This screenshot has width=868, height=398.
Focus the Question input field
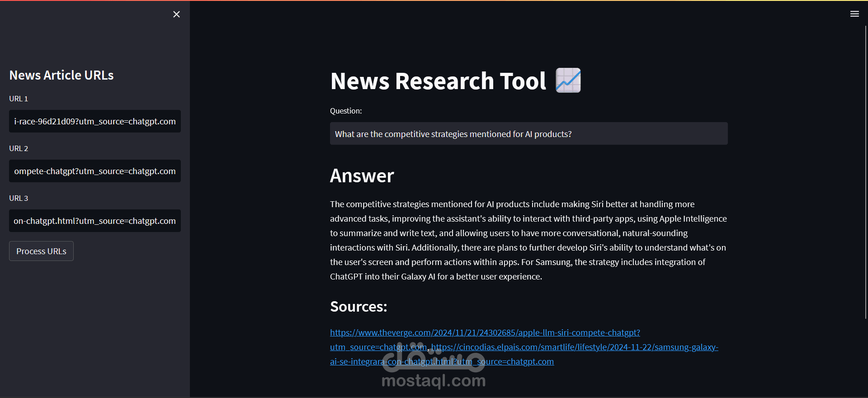[529, 134]
